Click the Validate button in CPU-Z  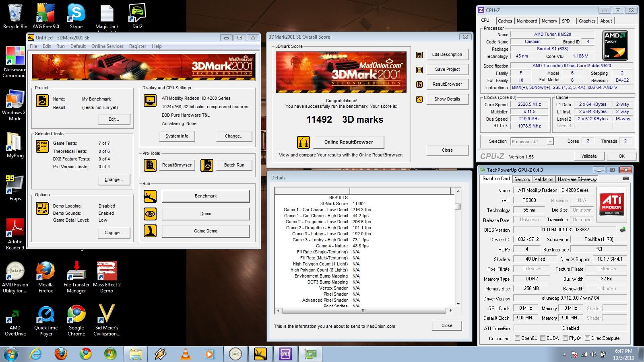tap(589, 156)
